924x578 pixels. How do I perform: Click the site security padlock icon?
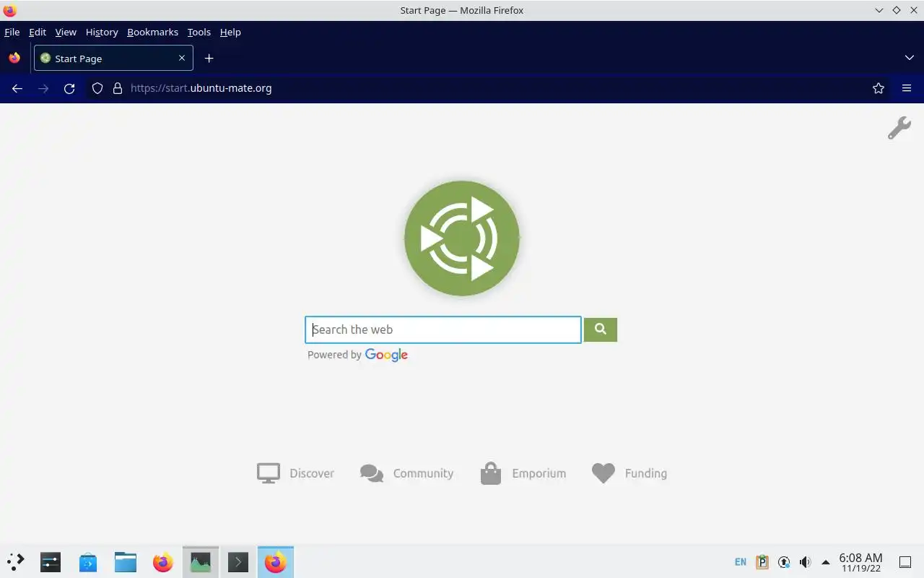coord(118,88)
